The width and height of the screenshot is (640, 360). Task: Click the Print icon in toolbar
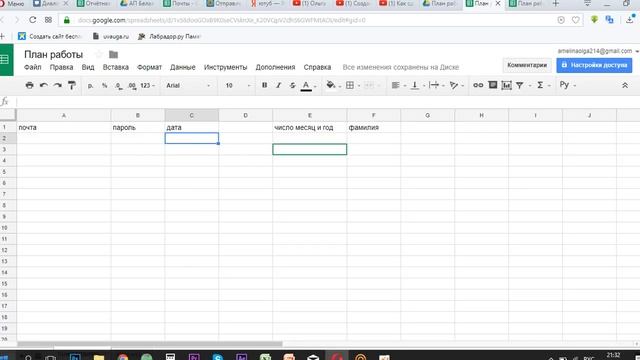click(x=29, y=85)
